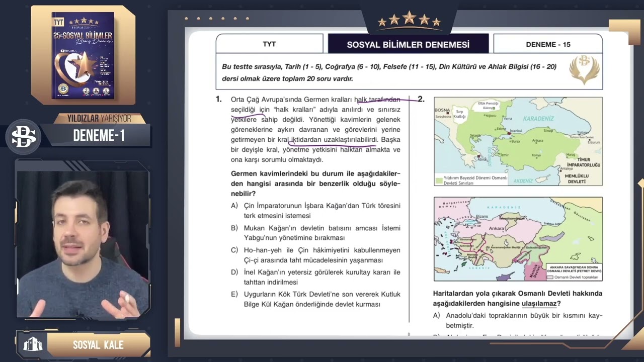
Task: Click KARADENİZ label on upper map
Action: (538, 119)
